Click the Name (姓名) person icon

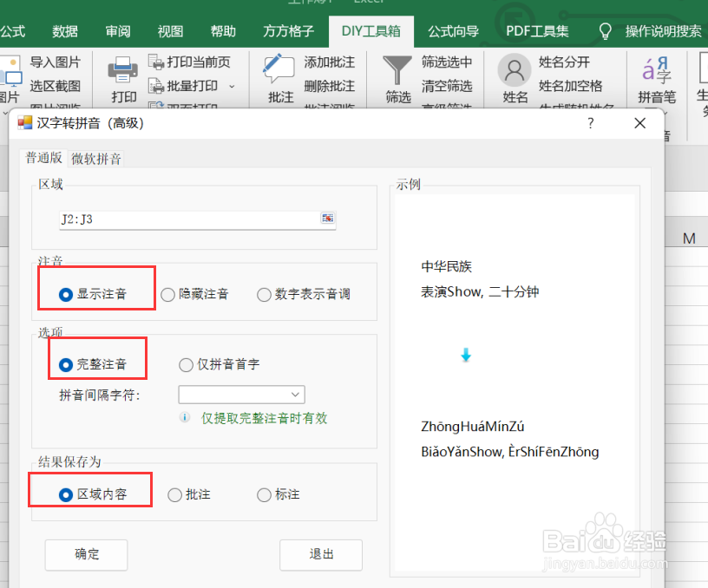(x=515, y=70)
